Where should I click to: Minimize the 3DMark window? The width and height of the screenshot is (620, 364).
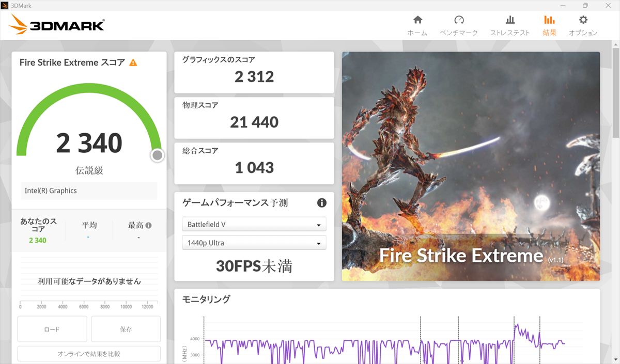pos(562,5)
